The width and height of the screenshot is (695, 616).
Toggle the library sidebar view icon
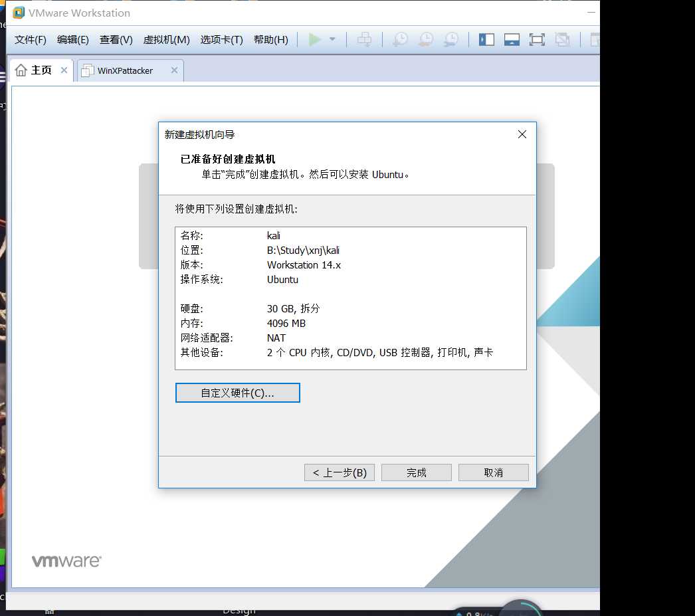(x=486, y=40)
